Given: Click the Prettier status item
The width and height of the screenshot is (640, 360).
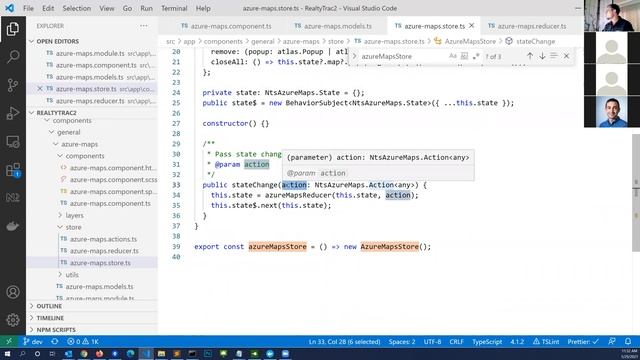Looking at the screenshot, I should point(583,342).
